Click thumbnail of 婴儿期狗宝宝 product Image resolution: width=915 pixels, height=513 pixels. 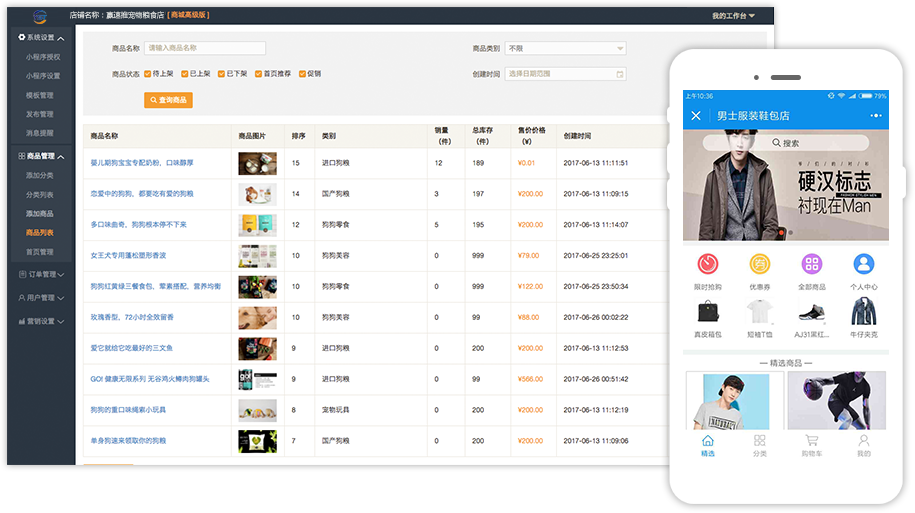coord(257,163)
